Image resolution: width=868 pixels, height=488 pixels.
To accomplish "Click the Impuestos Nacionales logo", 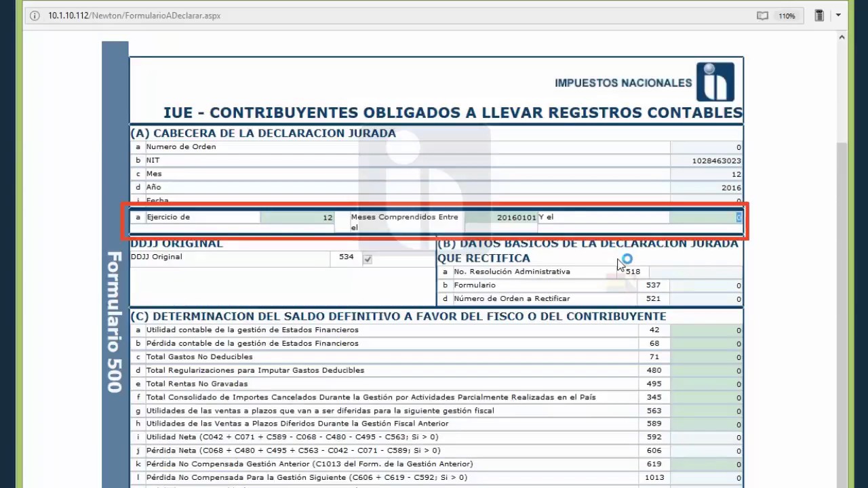I will coord(715,82).
